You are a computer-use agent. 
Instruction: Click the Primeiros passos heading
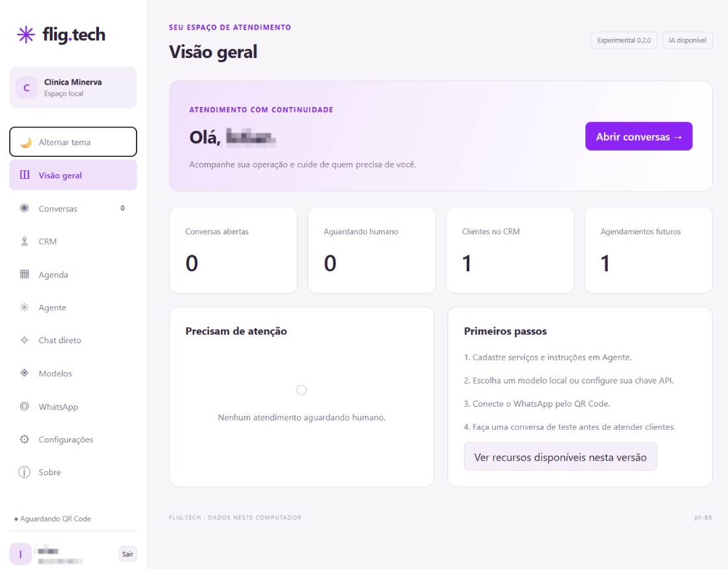coord(505,331)
